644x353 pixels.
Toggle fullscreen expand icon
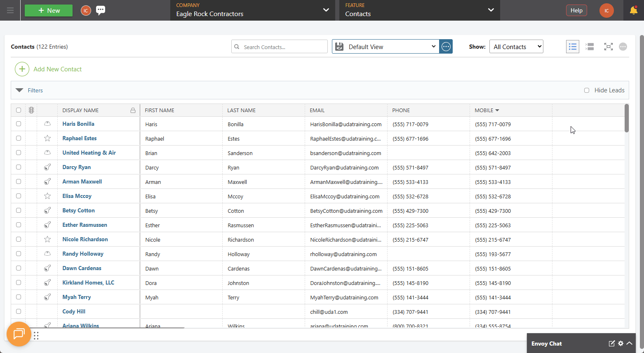coord(609,47)
